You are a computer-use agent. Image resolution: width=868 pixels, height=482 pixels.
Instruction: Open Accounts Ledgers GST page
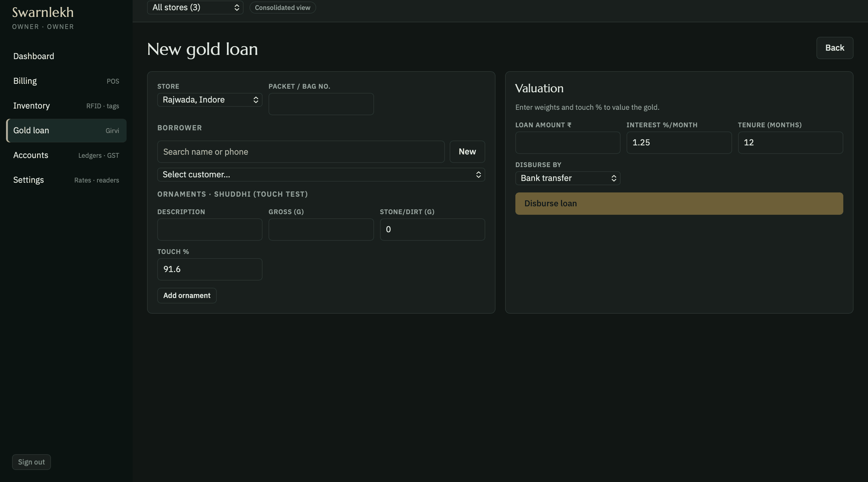pyautogui.click(x=66, y=155)
